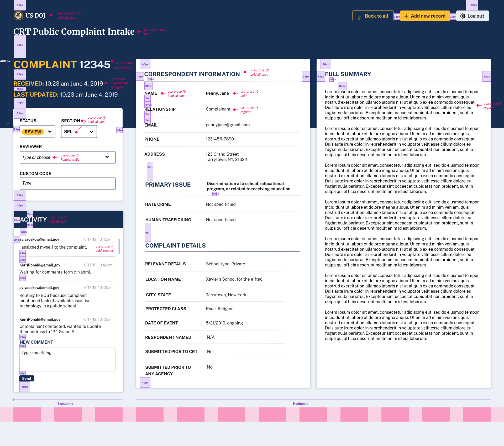Viewport: 504px width, 446px height.
Task: Click the Routing to EOS comment
Action: [x=55, y=301]
